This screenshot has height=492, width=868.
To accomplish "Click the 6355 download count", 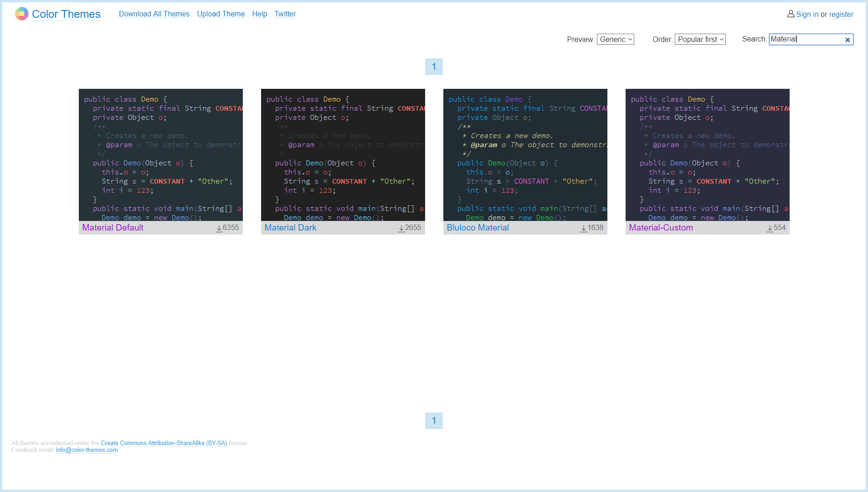I will [231, 227].
